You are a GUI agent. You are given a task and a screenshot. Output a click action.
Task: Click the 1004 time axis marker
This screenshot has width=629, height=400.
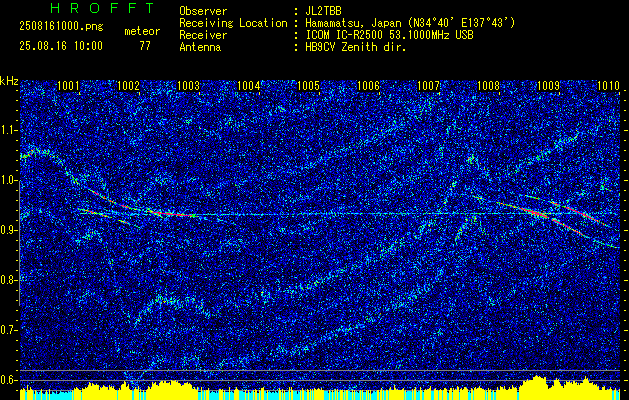click(249, 86)
